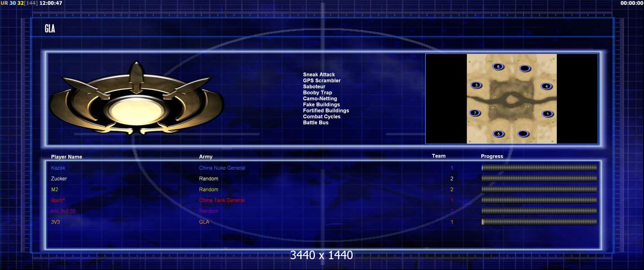Click Boch^'s team number 1
Screen dimensions: 644x270
pos(452,200)
